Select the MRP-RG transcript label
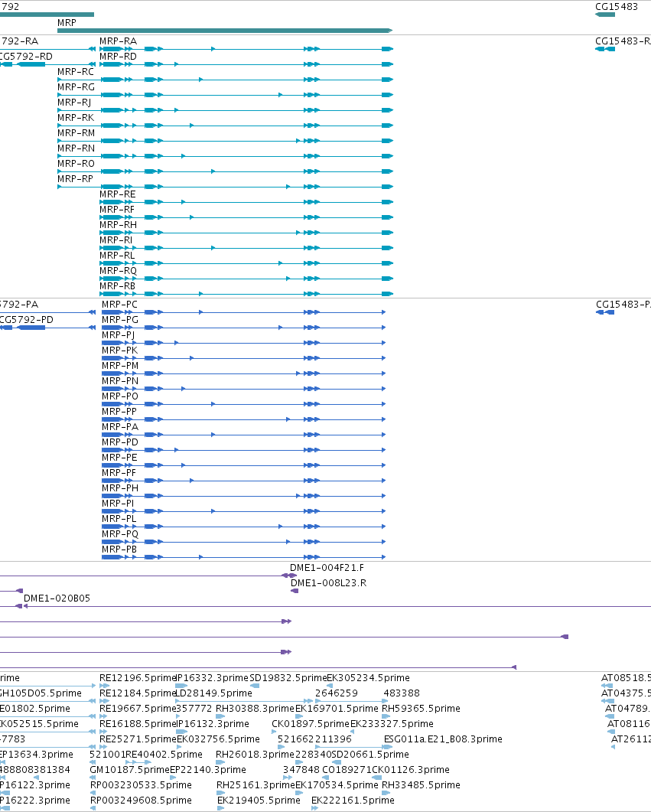 click(x=76, y=87)
